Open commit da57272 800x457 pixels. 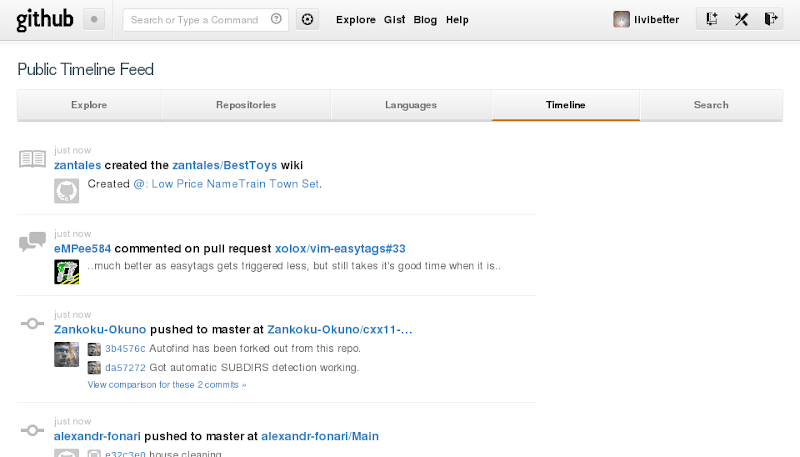[x=125, y=368]
